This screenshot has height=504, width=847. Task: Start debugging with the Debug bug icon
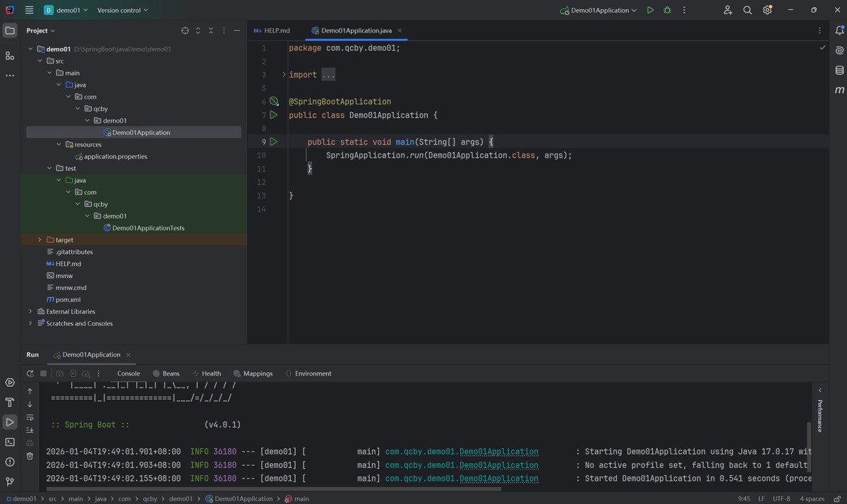pos(667,11)
